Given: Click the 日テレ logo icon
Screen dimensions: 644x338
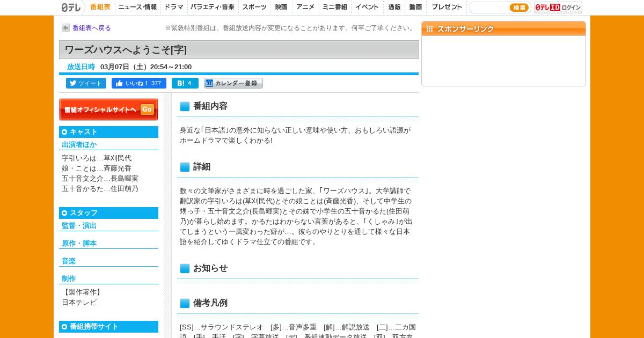Looking at the screenshot, I should click(x=71, y=8).
